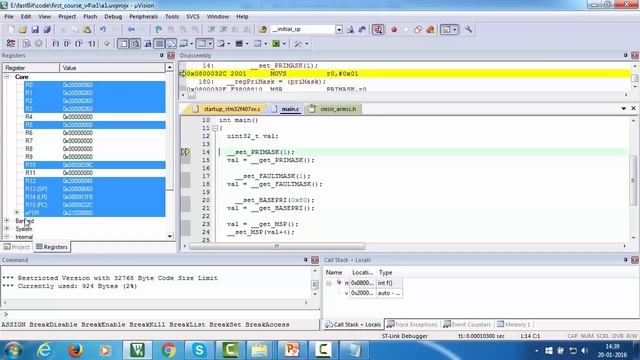Click the Value column header in Registers
Viewport: 640px width, 360px height.
[112, 68]
